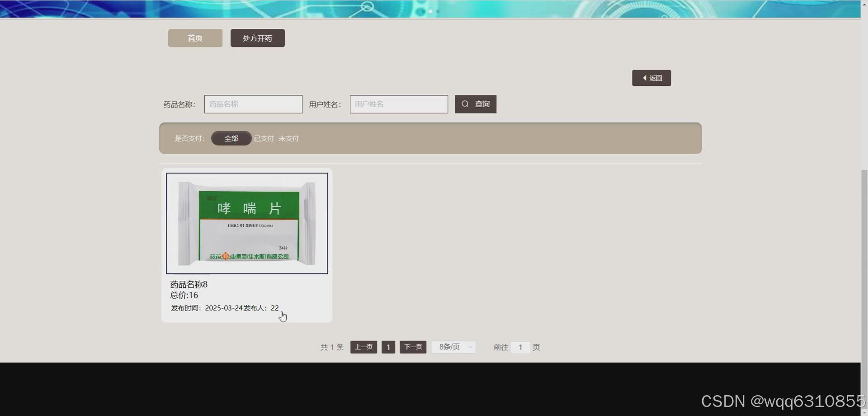Navigate to the 首页 tab
The width and height of the screenshot is (868, 416).
195,38
